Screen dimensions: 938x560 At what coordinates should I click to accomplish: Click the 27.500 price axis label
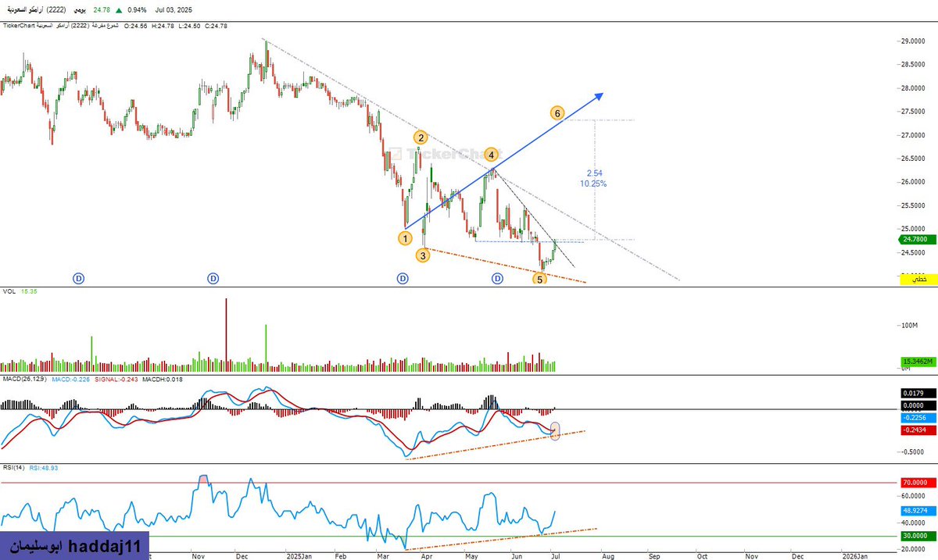tap(913, 112)
